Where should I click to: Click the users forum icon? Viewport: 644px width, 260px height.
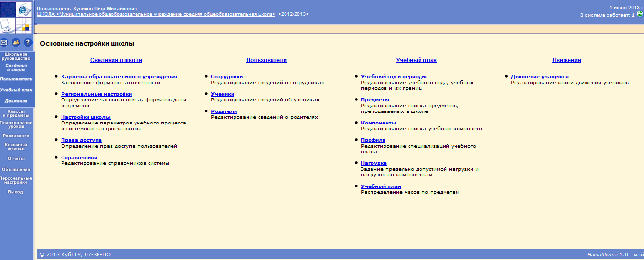[16, 43]
